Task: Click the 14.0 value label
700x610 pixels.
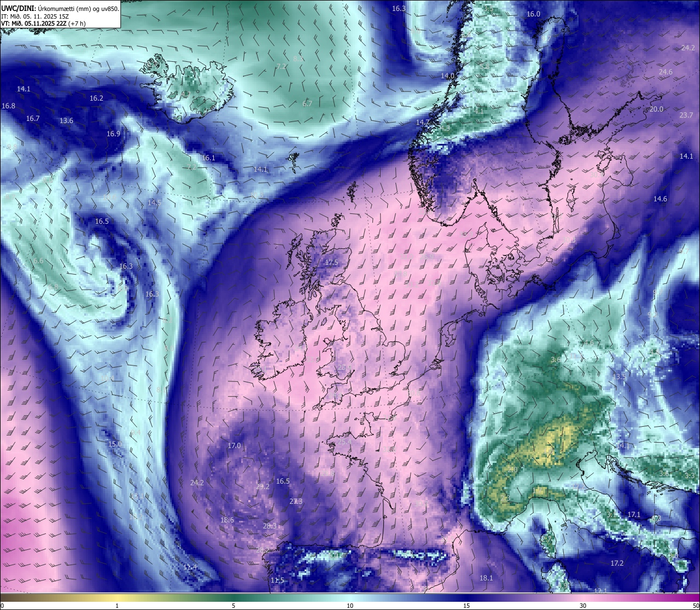Action: pyautogui.click(x=448, y=76)
